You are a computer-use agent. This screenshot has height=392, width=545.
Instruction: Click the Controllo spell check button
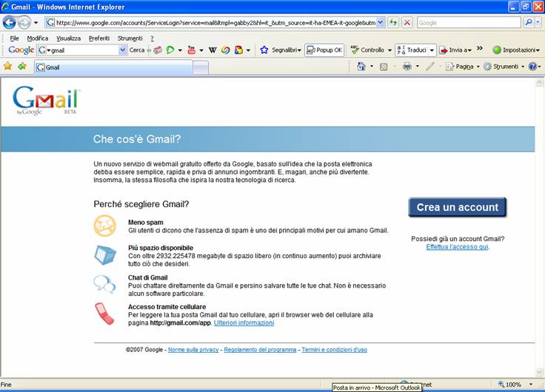[x=367, y=50]
